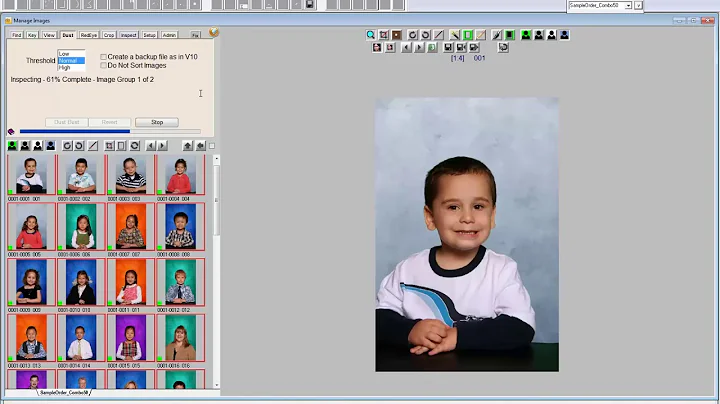Switch to the Find tab
The image size is (720, 404).
click(x=17, y=35)
